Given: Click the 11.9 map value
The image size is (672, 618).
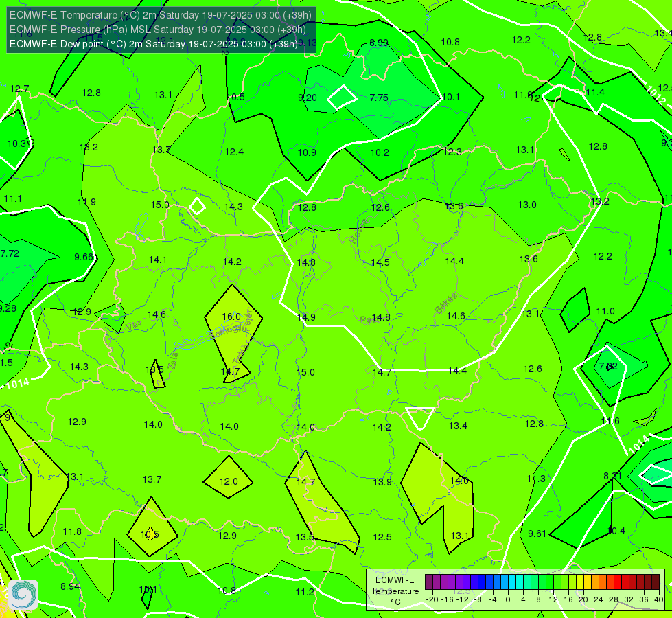Looking at the screenshot, I should pyautogui.click(x=86, y=202).
